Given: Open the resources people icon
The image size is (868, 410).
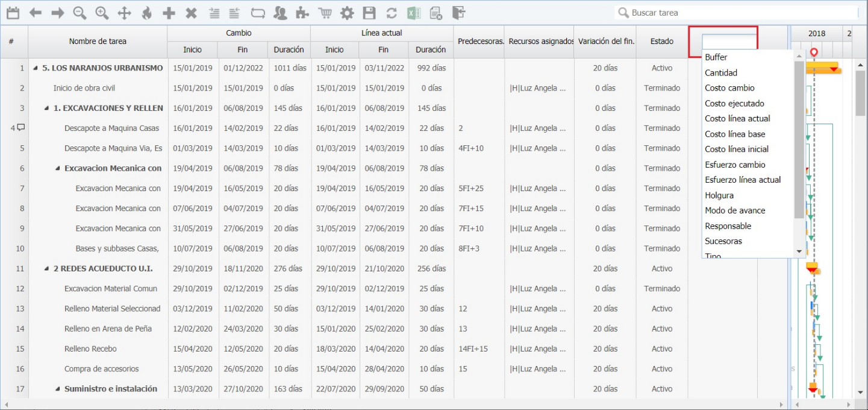Looking at the screenshot, I should coord(280,13).
